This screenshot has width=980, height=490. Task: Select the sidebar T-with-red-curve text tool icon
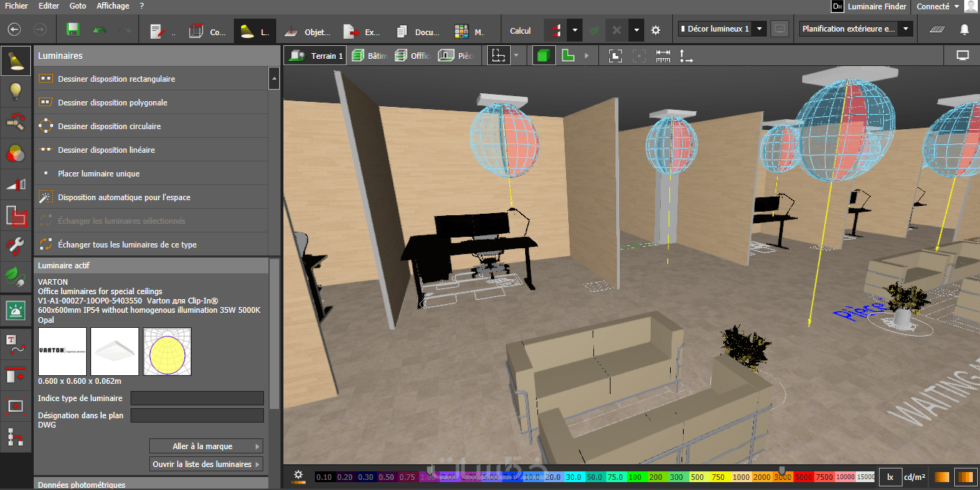16,344
